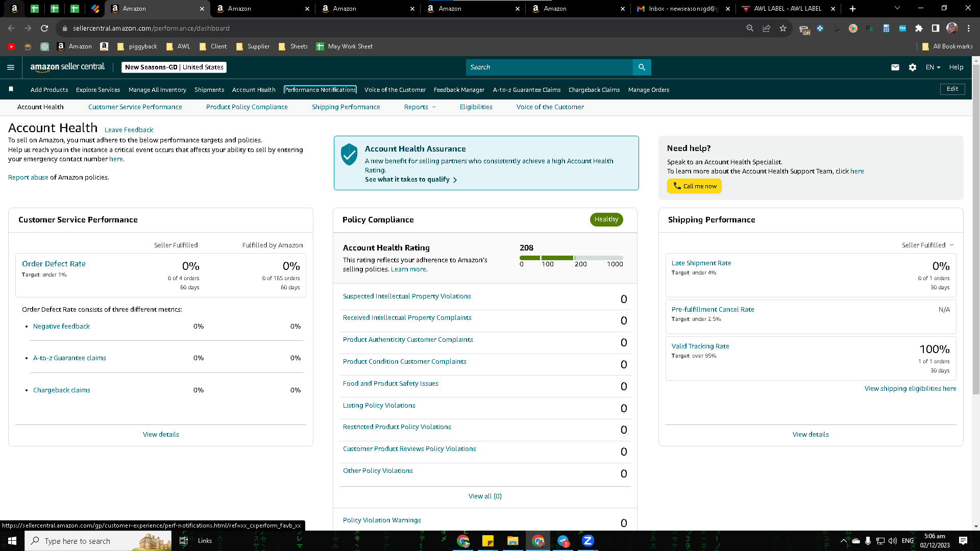
Task: Click the Task View icon in taskbar
Action: pyautogui.click(x=184, y=541)
